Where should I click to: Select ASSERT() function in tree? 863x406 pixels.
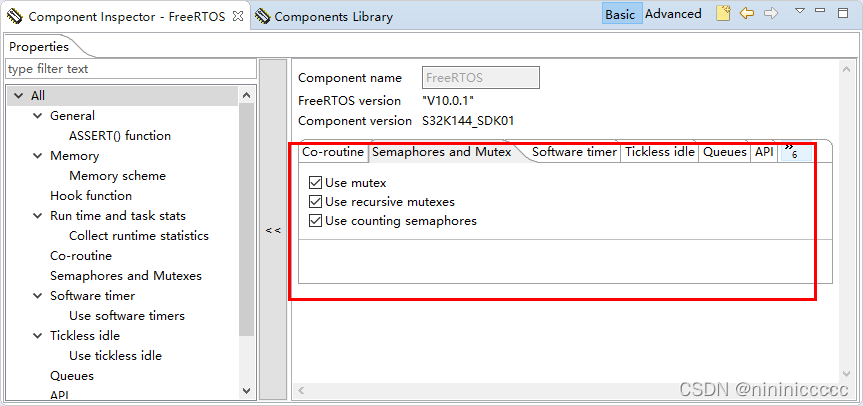click(x=120, y=136)
